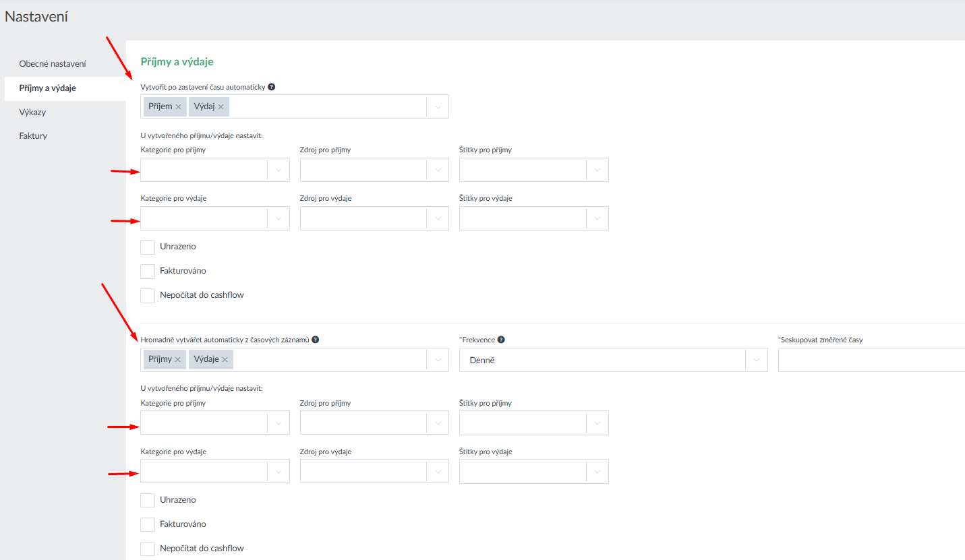Remove the 'Výdaj' tag via its x

point(221,107)
